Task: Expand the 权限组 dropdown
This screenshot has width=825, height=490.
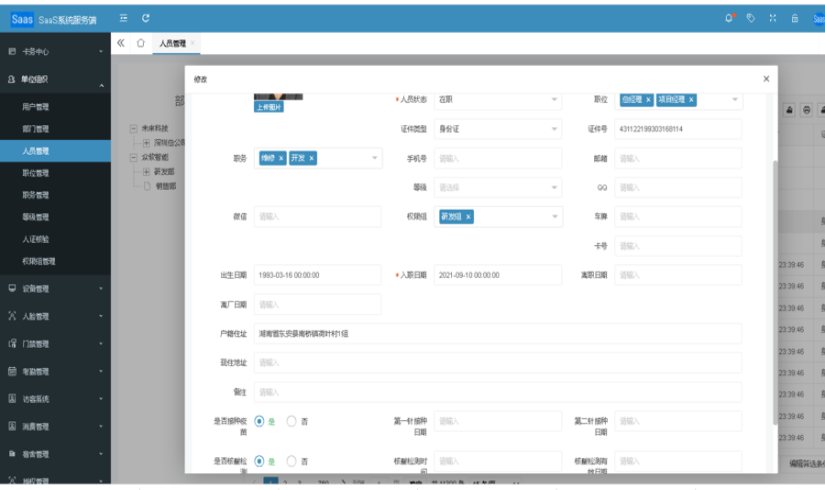Action: pyautogui.click(x=555, y=216)
